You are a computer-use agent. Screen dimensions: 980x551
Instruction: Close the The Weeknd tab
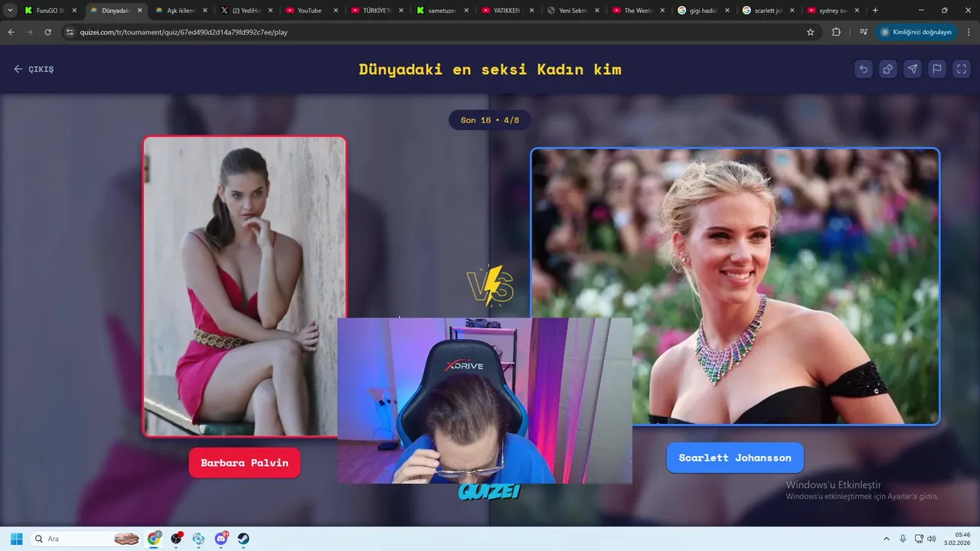(662, 11)
